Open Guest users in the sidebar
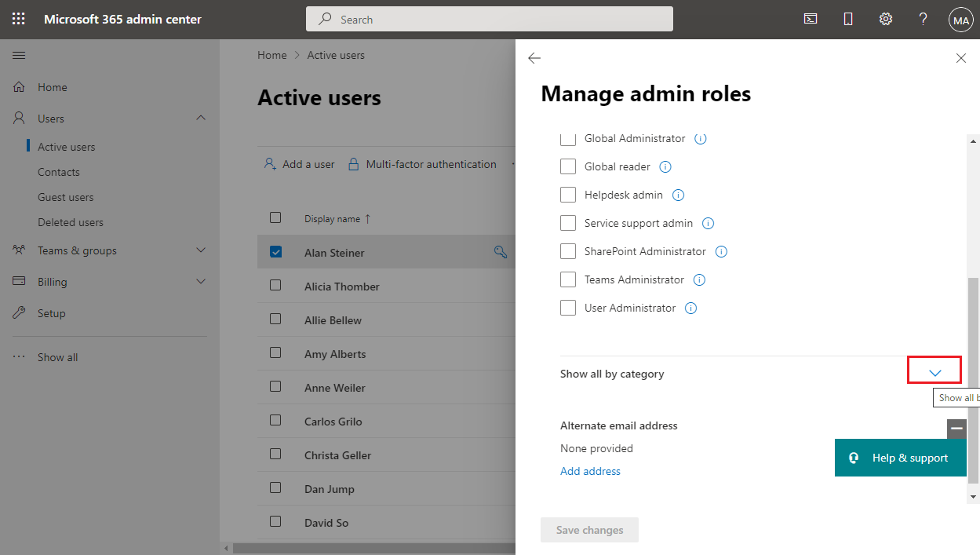This screenshot has width=980, height=555. pos(67,196)
